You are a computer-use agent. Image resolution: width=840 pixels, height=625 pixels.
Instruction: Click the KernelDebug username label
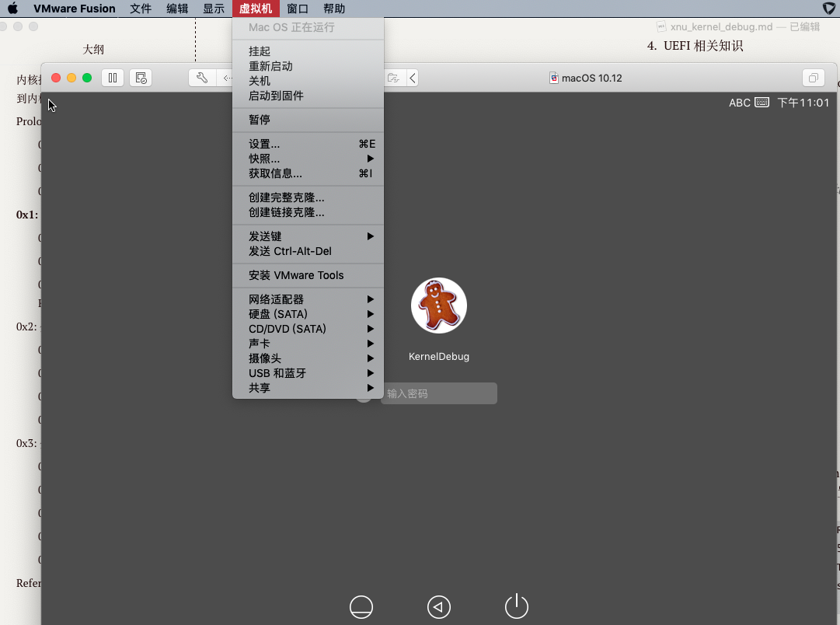439,357
